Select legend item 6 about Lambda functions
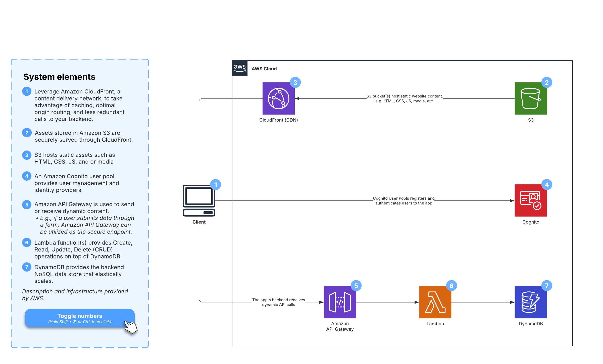Screen dimensions: 603x364 (83, 249)
